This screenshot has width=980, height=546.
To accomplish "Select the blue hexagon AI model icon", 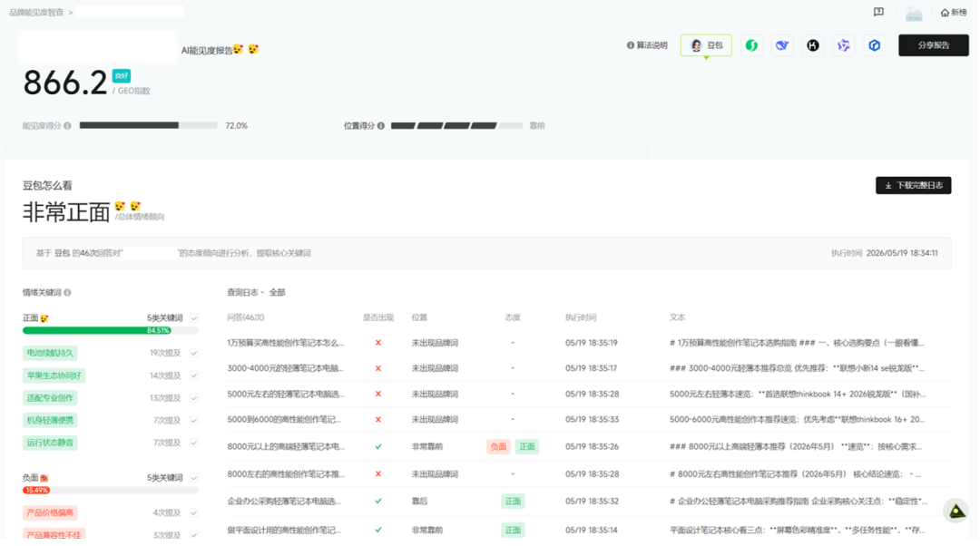I will pyautogui.click(x=875, y=45).
